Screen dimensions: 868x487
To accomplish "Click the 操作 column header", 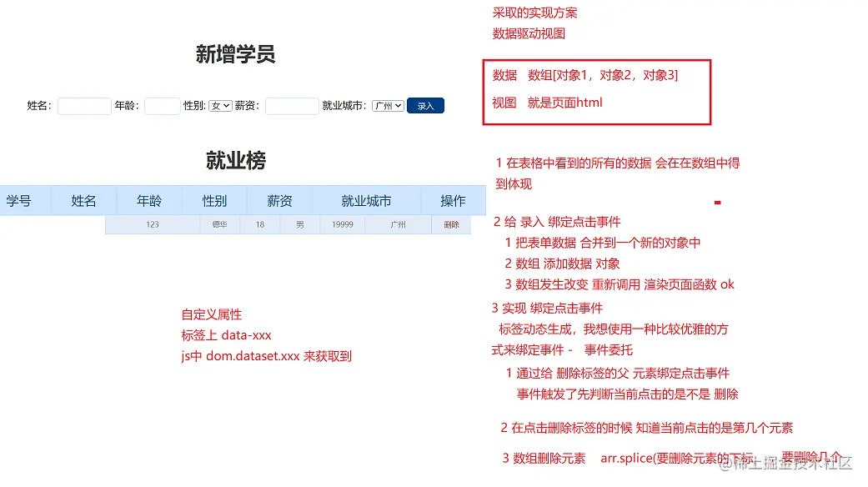I will (453, 201).
